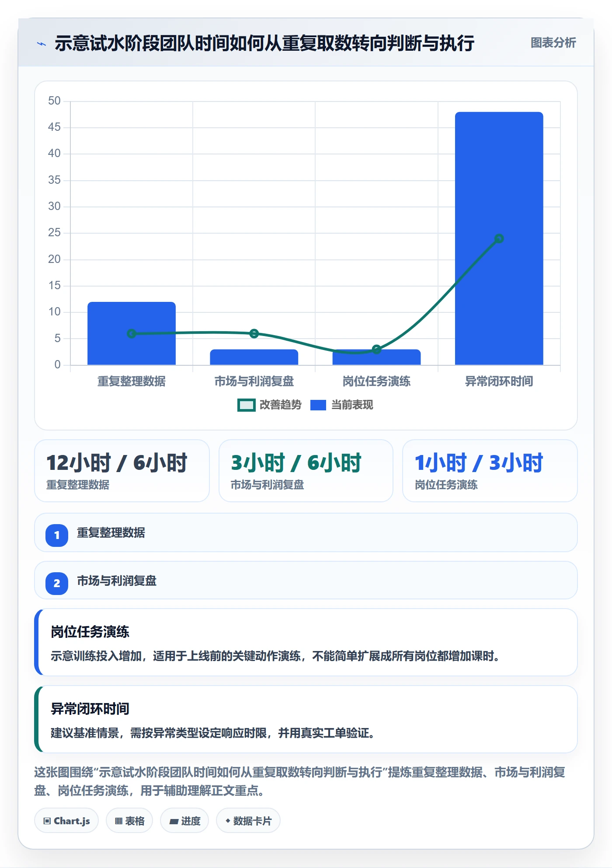612x868 pixels.
Task: Click the 表格 tag
Action: point(129,821)
